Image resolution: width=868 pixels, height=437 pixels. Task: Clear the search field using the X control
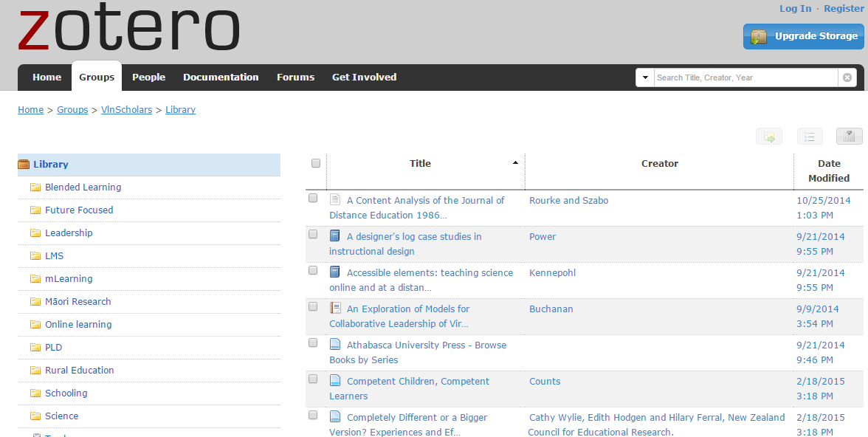(847, 77)
